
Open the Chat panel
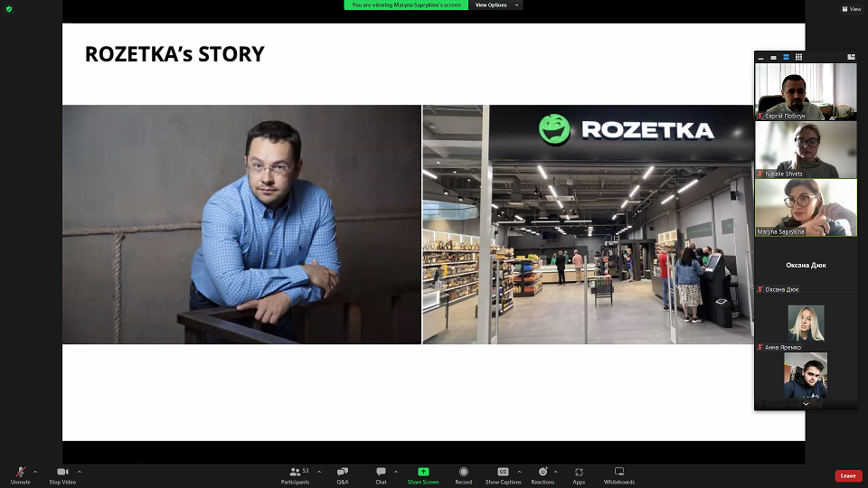coord(381,474)
